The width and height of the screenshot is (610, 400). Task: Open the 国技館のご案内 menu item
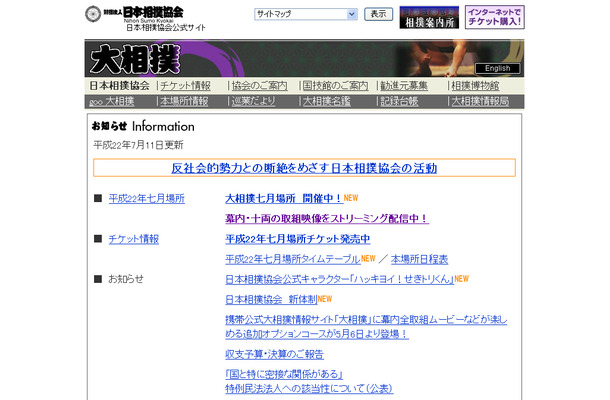335,86
